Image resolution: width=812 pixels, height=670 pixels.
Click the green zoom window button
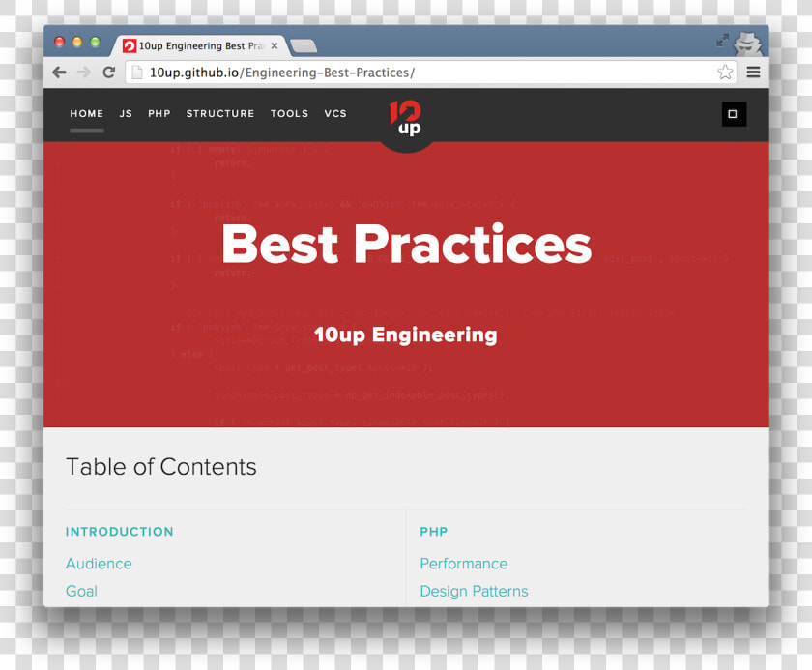[x=95, y=42]
